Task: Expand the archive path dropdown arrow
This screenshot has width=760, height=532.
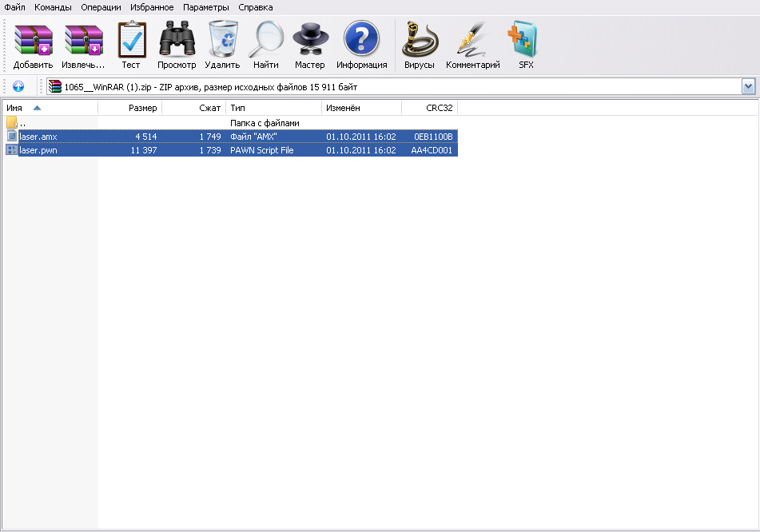Action: (748, 86)
